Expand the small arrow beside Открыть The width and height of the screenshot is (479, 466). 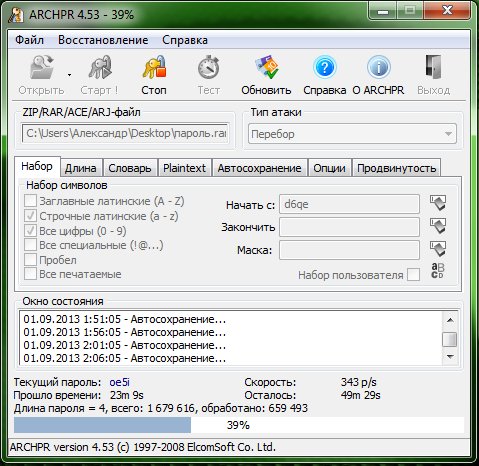pyautogui.click(x=69, y=75)
